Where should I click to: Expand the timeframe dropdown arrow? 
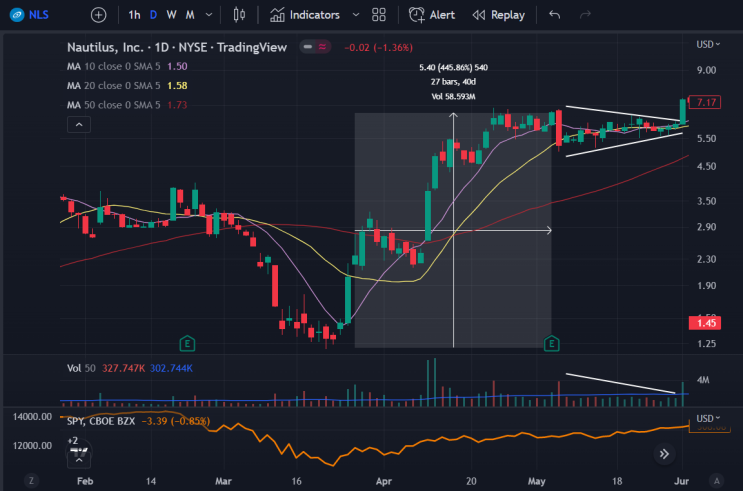tap(208, 15)
